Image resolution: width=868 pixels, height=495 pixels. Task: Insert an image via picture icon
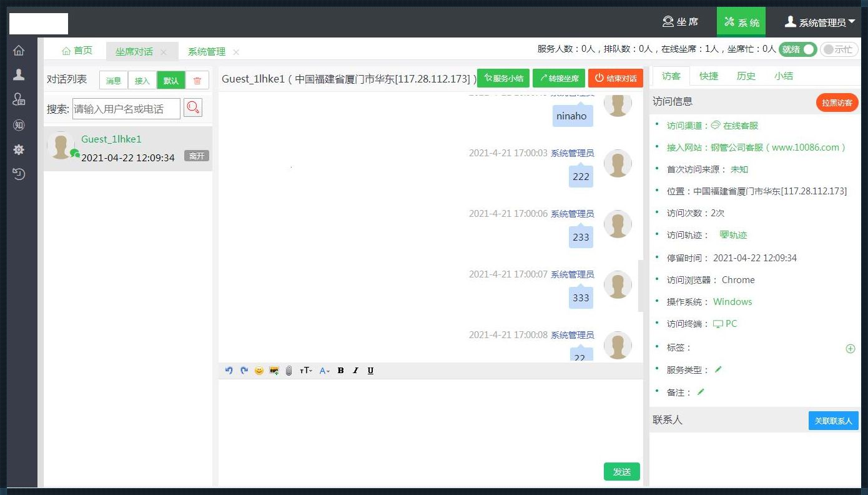(x=274, y=371)
